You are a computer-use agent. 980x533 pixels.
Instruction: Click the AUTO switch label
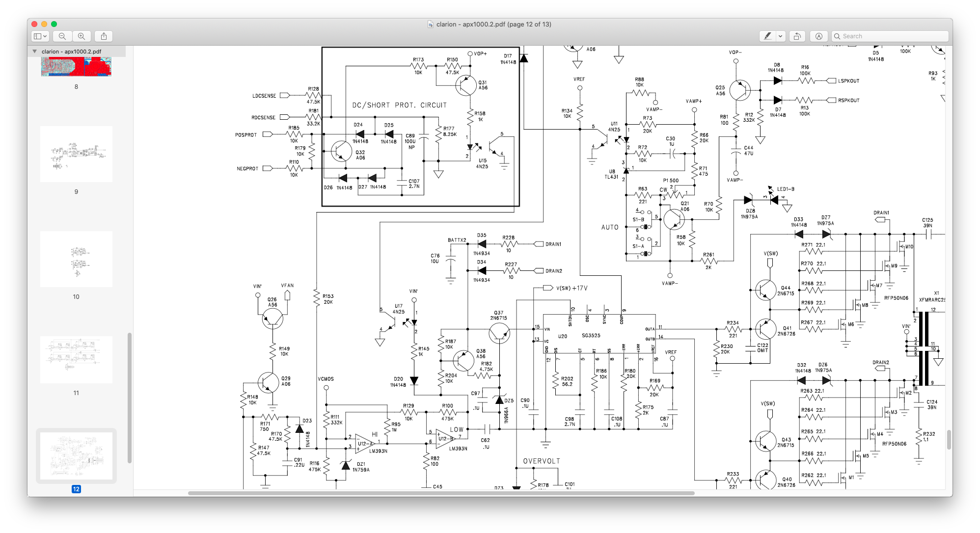tap(610, 227)
